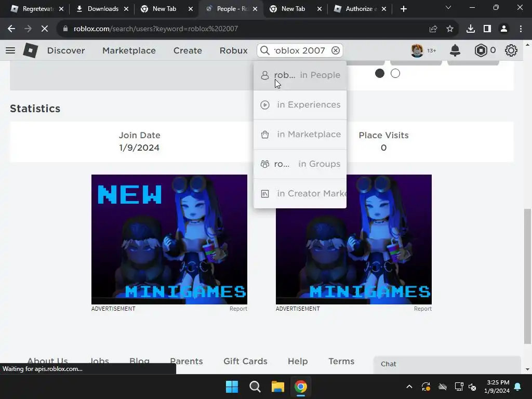Go back with browser back arrow
532x399 pixels.
[x=11, y=29]
